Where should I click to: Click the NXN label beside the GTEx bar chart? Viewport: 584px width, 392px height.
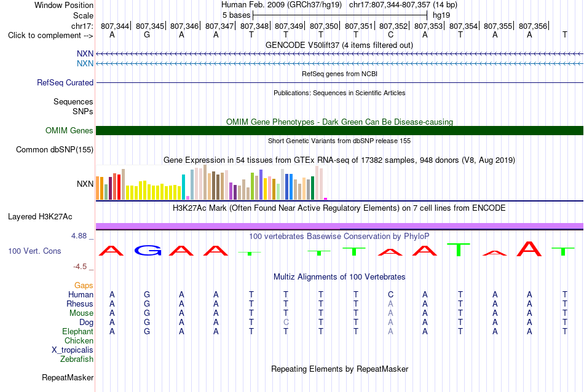(85, 184)
